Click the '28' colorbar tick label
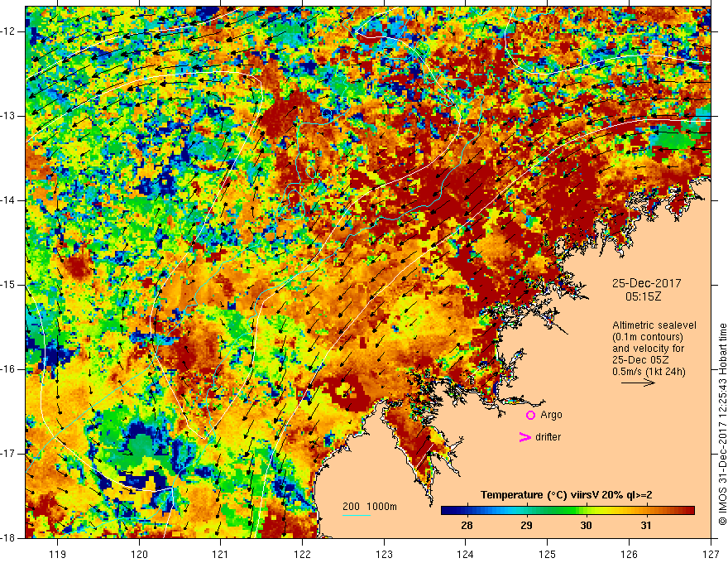The width and height of the screenshot is (728, 563). (467, 526)
